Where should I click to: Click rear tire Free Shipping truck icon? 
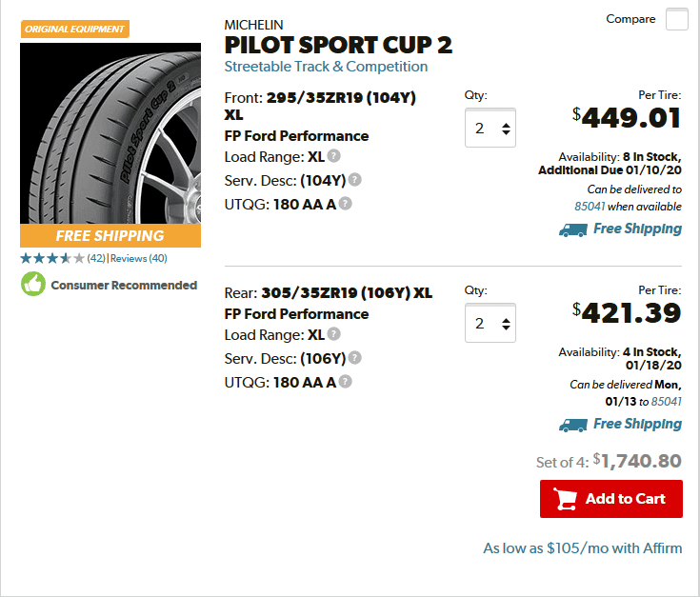(573, 425)
